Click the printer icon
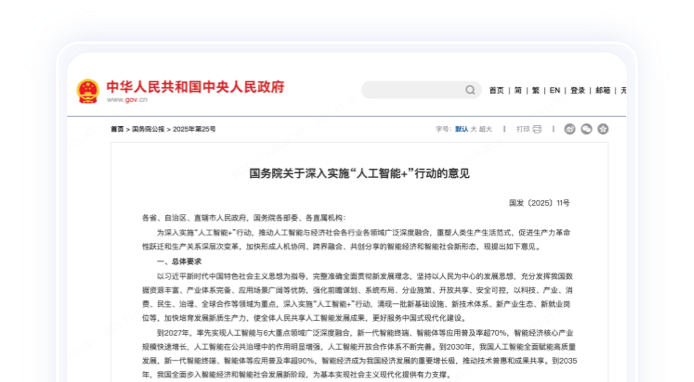 pyautogui.click(x=537, y=129)
